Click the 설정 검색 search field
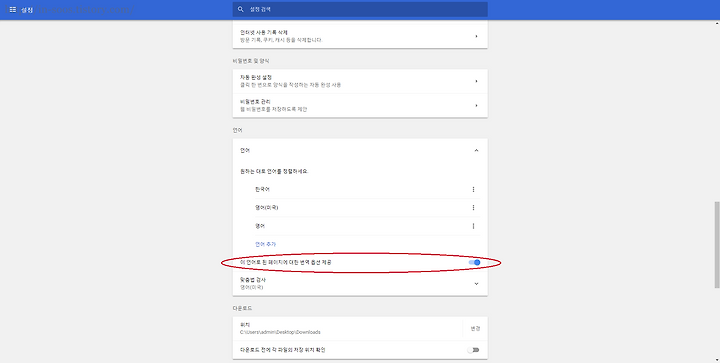 pyautogui.click(x=360, y=9)
